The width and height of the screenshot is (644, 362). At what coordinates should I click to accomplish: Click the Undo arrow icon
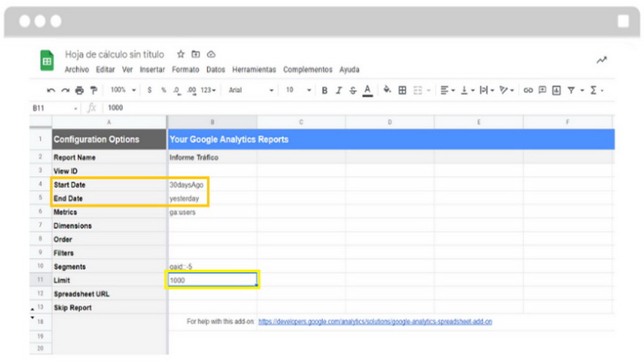(x=51, y=90)
